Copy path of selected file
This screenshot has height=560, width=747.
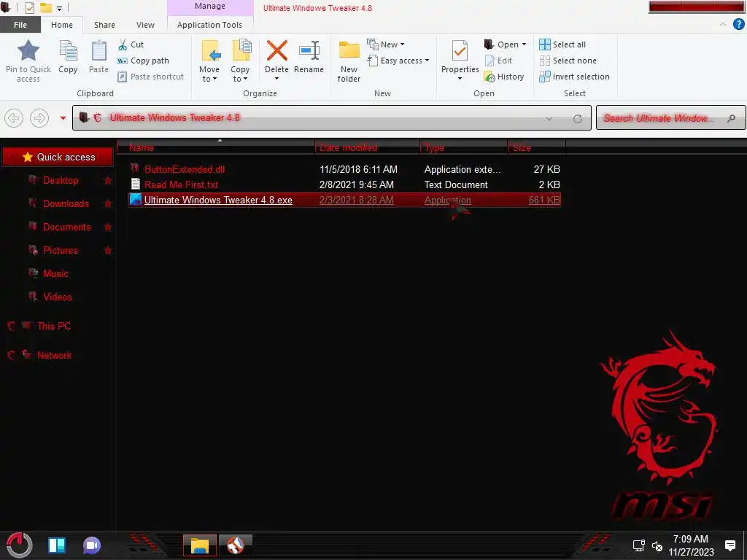pos(143,61)
